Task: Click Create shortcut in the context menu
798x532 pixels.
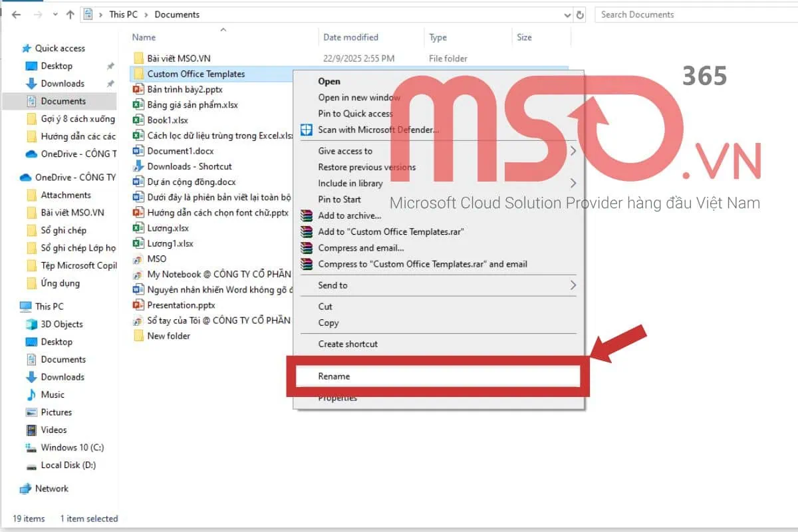Action: [348, 344]
